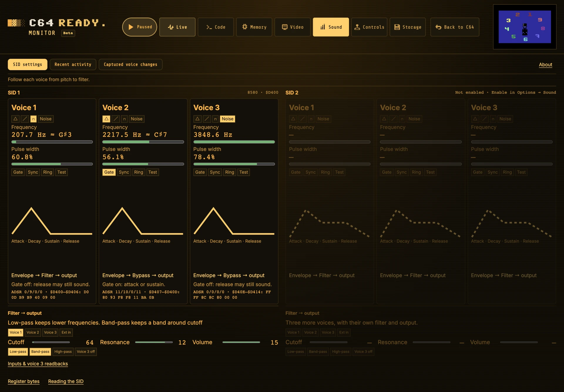Toggle Ring on SID 1 Voice 2
This screenshot has width=564, height=392.
click(x=139, y=172)
